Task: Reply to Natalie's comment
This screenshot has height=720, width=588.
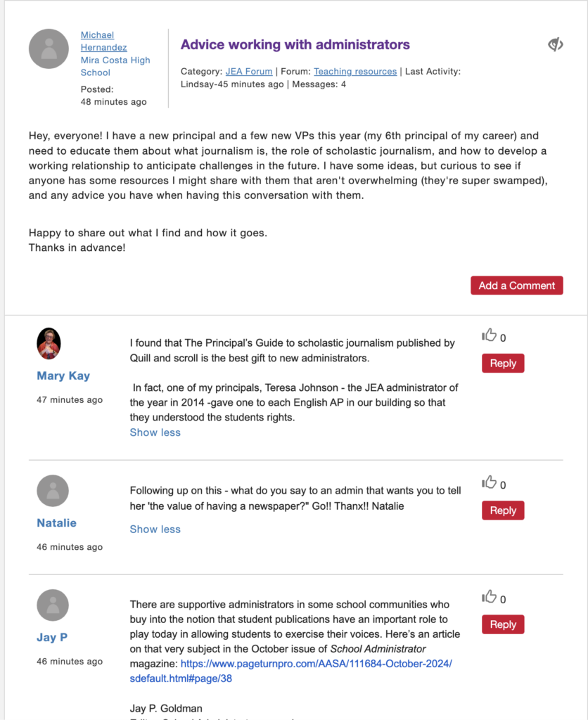Action: 503,510
